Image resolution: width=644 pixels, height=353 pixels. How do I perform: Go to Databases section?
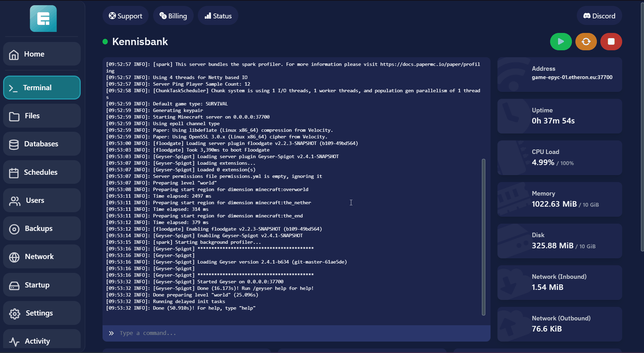42,144
